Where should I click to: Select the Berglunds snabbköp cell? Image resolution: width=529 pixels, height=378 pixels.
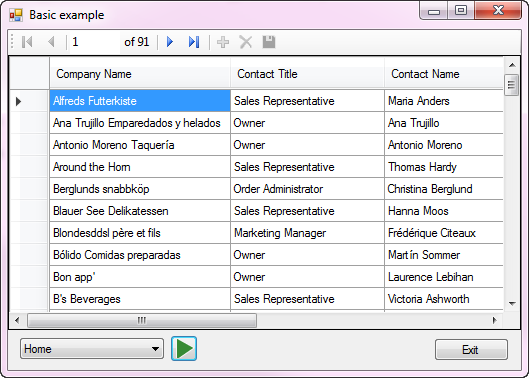point(140,189)
